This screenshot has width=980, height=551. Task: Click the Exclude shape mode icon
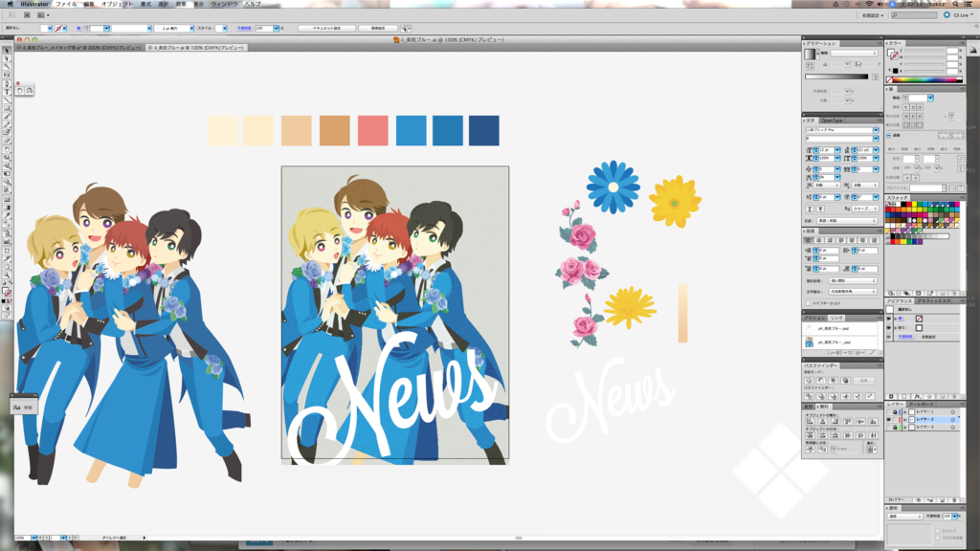(845, 381)
